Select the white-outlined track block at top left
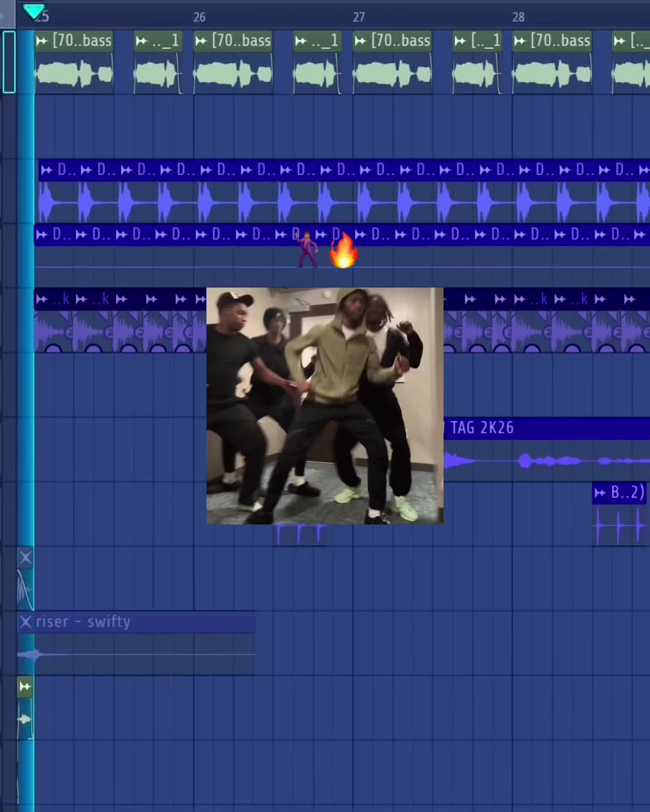This screenshot has width=650, height=812. click(9, 62)
